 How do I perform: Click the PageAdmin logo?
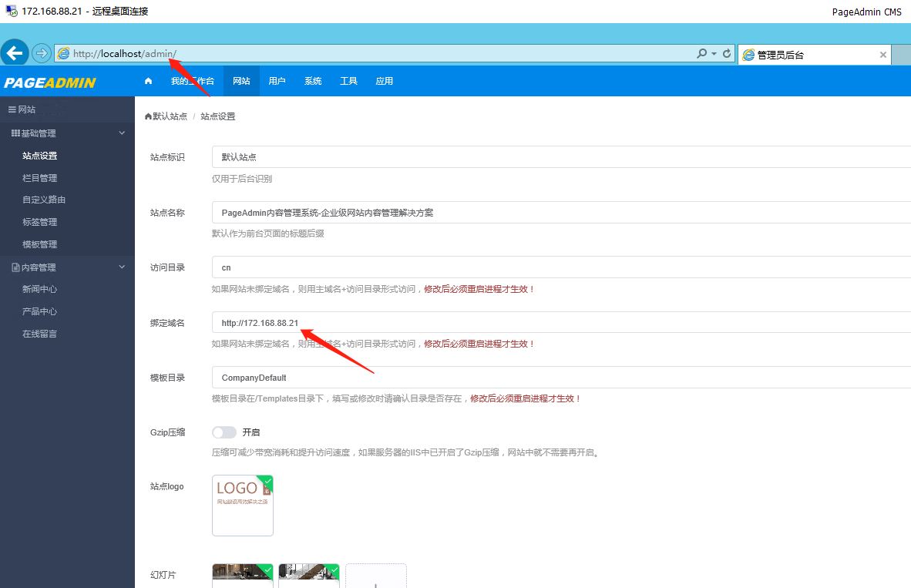pyautogui.click(x=50, y=82)
